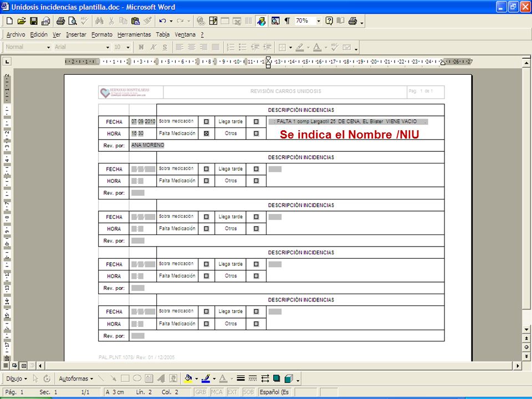Apply font color in the formatting toolbar

tap(317, 47)
